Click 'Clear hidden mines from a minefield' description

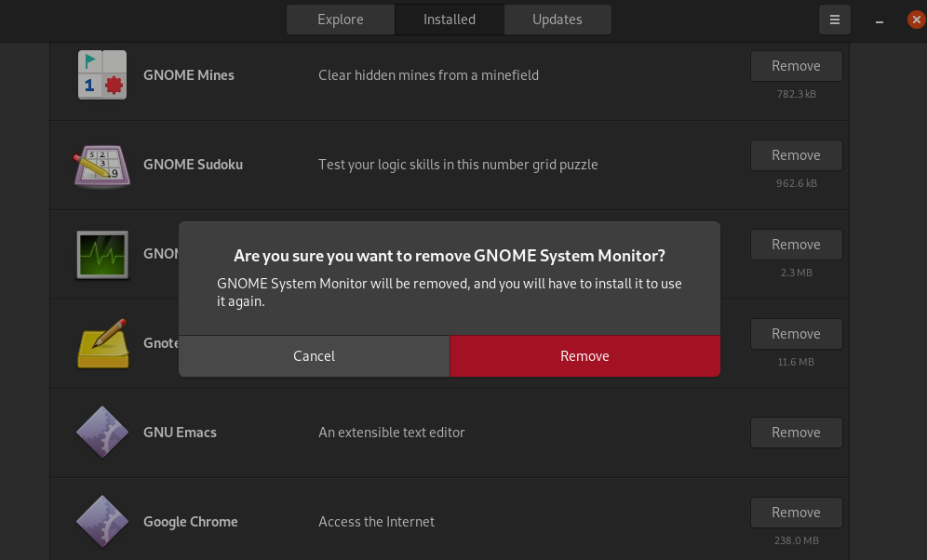[429, 75]
